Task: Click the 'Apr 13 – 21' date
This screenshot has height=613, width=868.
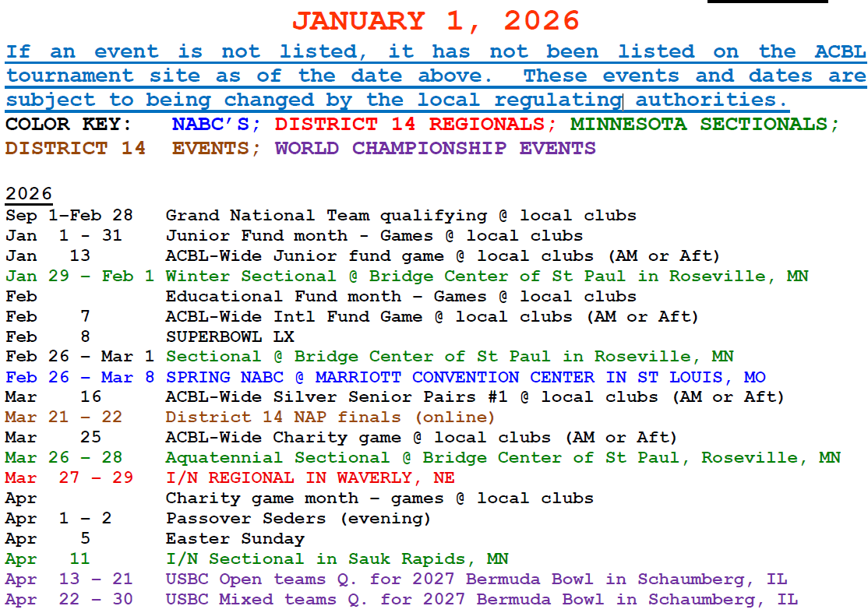Action: click(69, 580)
